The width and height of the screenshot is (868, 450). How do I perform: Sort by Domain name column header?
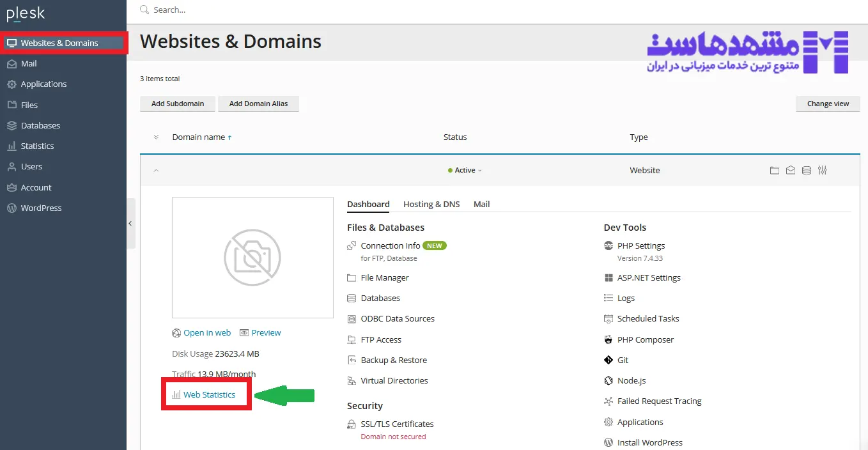pyautogui.click(x=199, y=137)
